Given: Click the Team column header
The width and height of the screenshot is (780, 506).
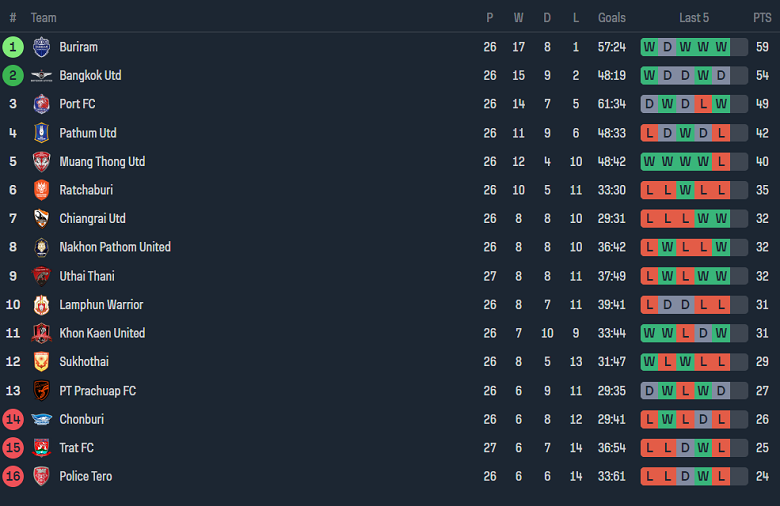Looking at the screenshot, I should (44, 18).
